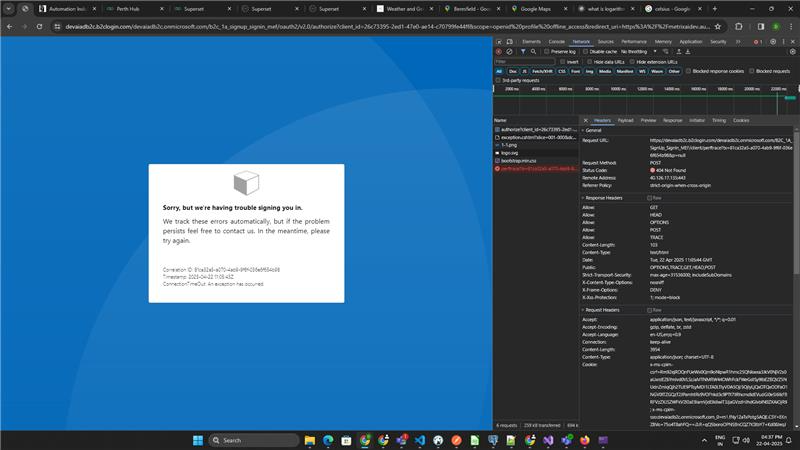The width and height of the screenshot is (800, 450).
Task: Filter requests by Img type
Action: coord(589,71)
